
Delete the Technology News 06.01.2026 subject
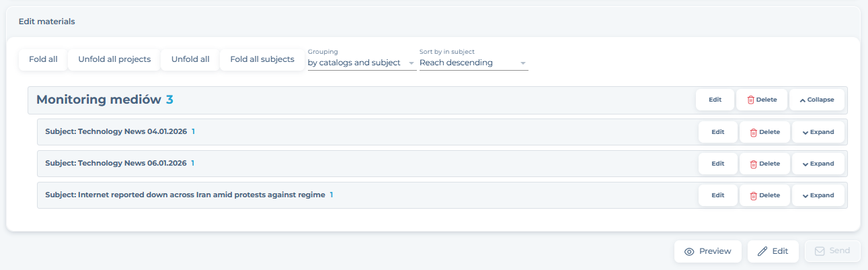coord(764,164)
